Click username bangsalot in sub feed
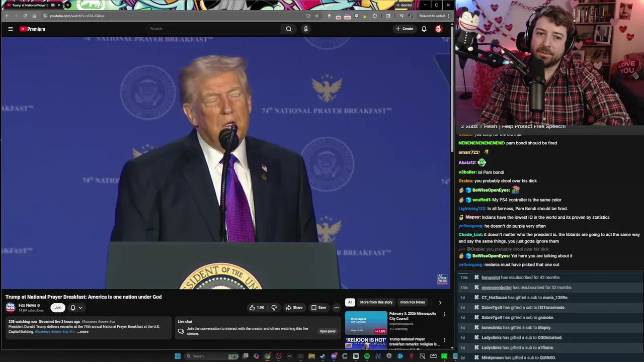Image resolution: width=644 pixels, height=362 pixels. [x=491, y=278]
